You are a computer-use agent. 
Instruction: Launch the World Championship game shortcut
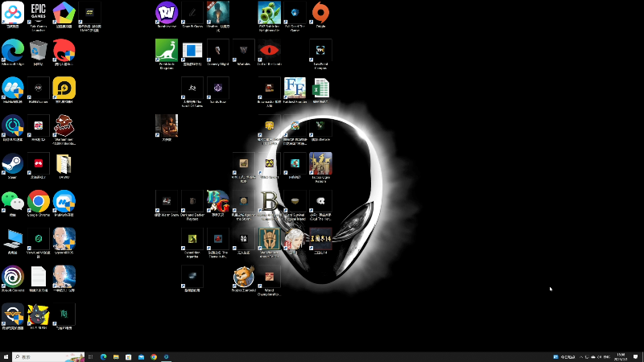point(269,277)
